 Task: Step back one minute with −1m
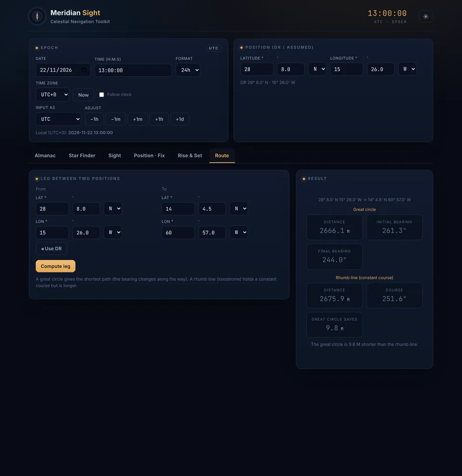[x=115, y=119]
